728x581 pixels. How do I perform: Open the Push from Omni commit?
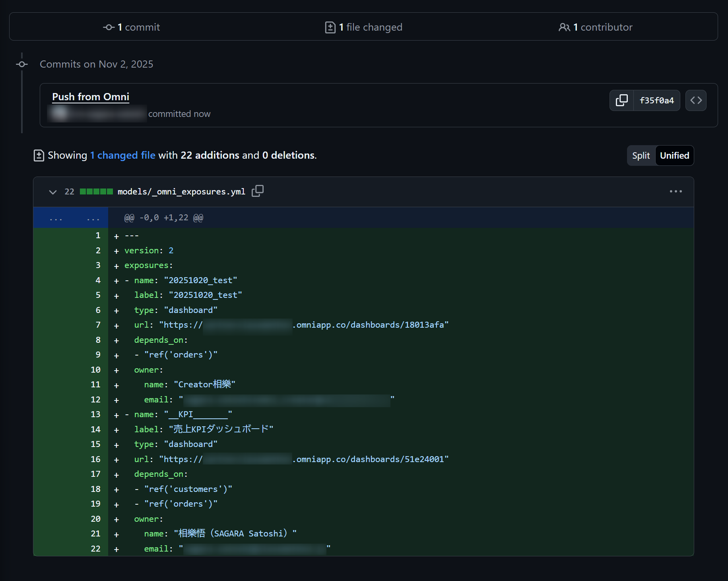pos(91,97)
